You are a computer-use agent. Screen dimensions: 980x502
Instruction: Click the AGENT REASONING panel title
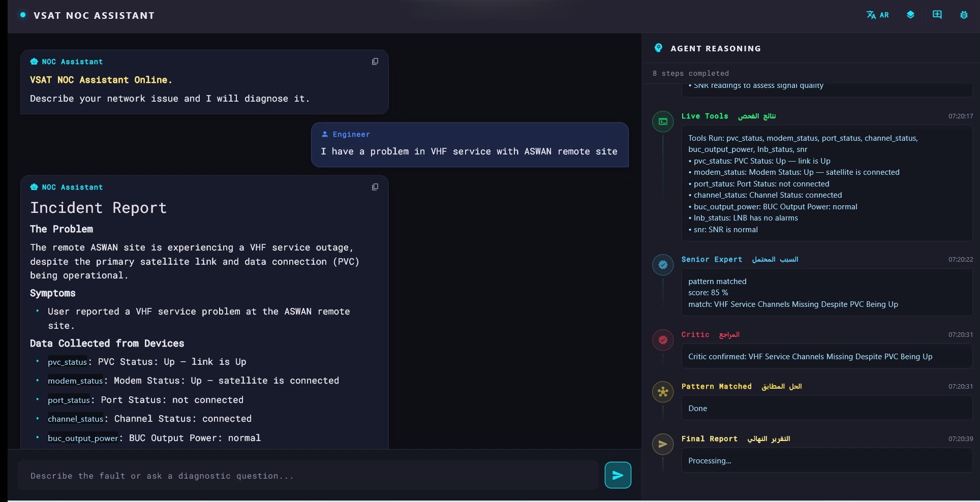coord(716,48)
